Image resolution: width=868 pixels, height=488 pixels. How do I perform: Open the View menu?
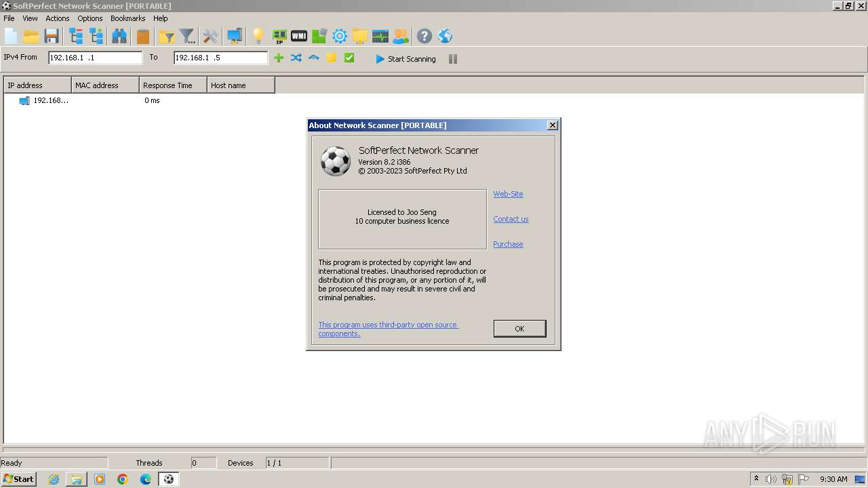click(x=30, y=18)
